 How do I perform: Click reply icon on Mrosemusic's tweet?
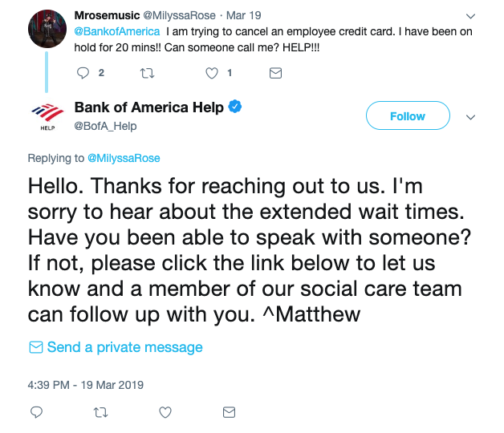tap(83, 73)
